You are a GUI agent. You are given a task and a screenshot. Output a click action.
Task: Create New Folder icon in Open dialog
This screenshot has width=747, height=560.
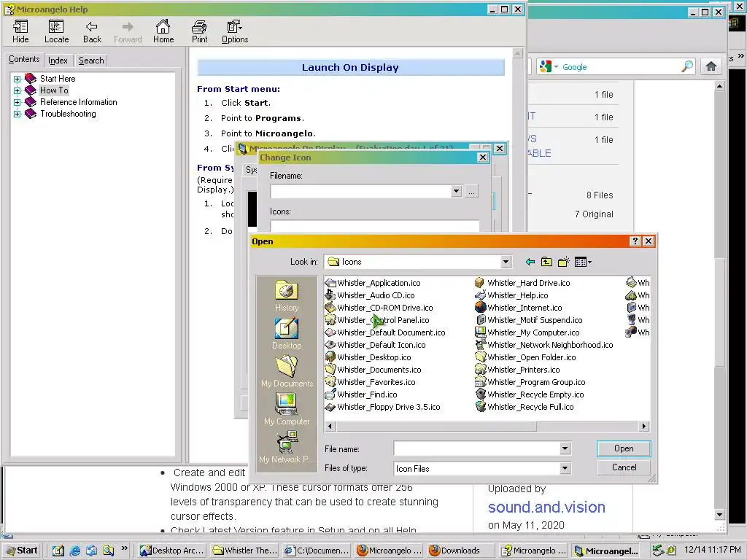pyautogui.click(x=564, y=262)
